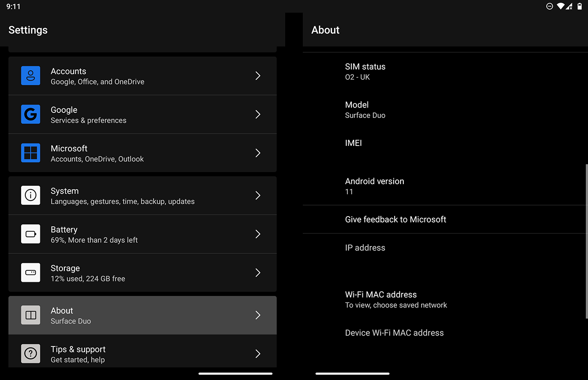Open Battery 69% entry
588x380 pixels.
tap(142, 234)
